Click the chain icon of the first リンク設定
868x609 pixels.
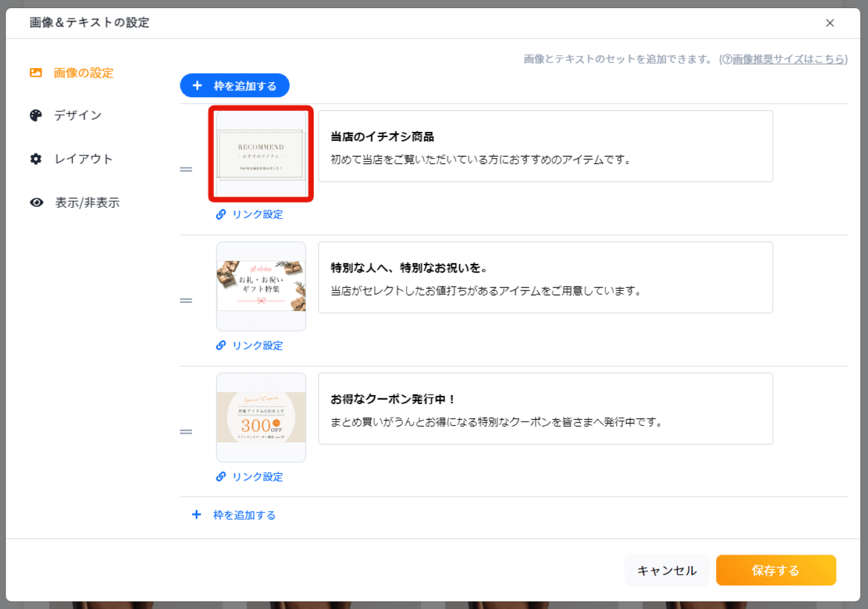(x=221, y=214)
